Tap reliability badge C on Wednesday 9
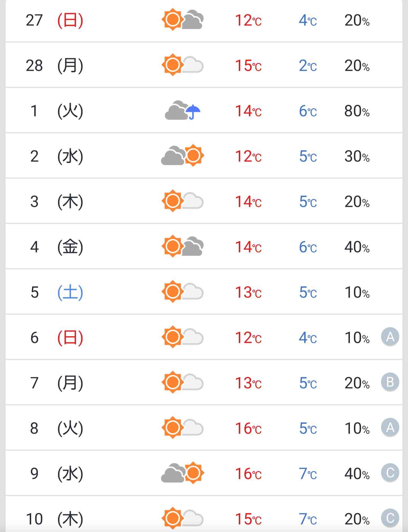Screen dimensions: 408x532 [390, 473]
